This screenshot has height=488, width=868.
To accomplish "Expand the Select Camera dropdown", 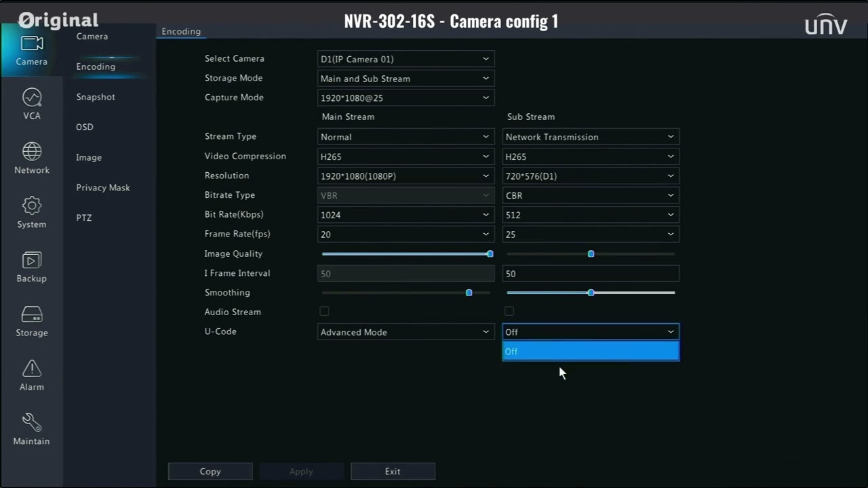I will 406,59.
